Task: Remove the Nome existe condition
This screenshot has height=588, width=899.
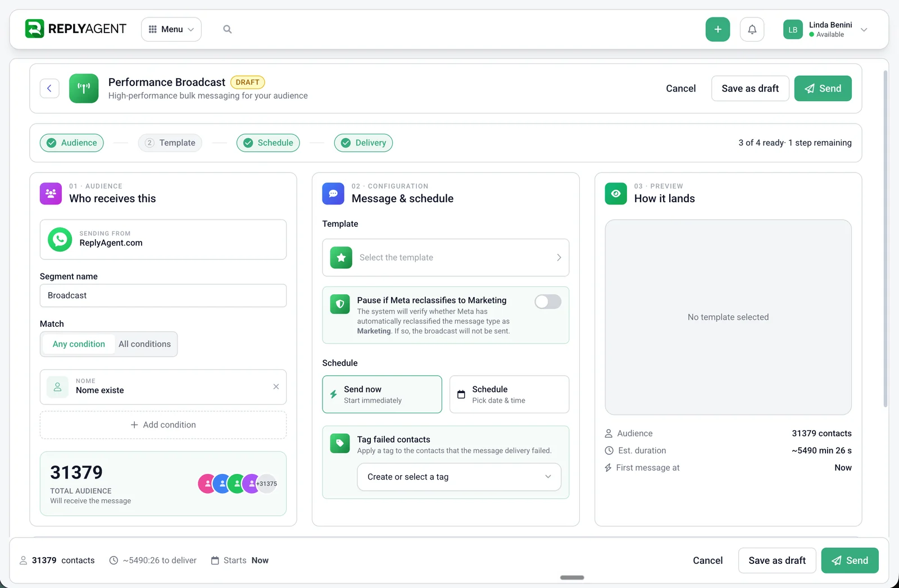Action: click(x=276, y=386)
